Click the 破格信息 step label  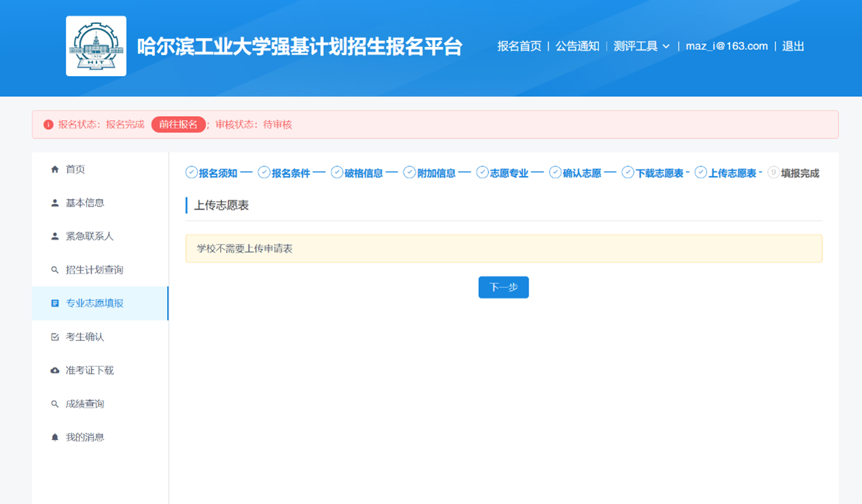point(363,173)
